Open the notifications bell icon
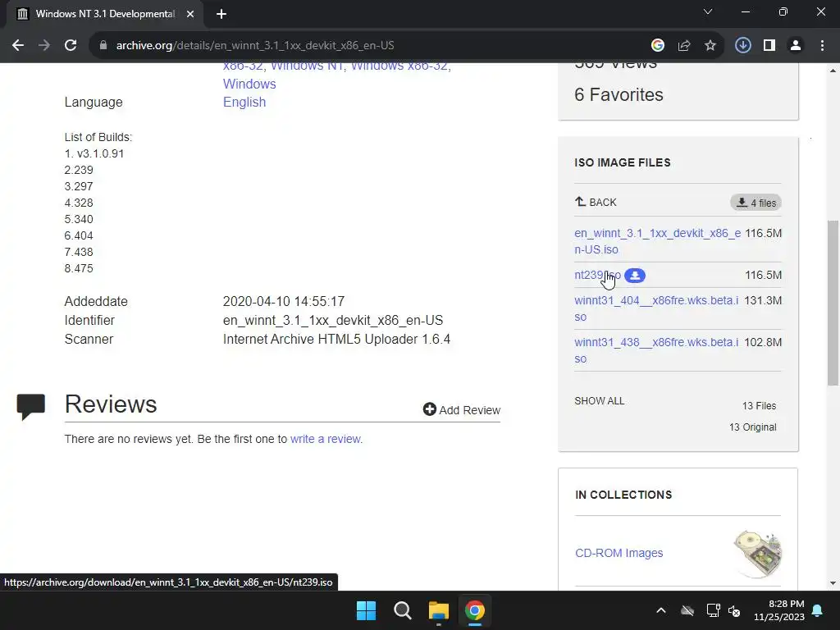 point(818,610)
